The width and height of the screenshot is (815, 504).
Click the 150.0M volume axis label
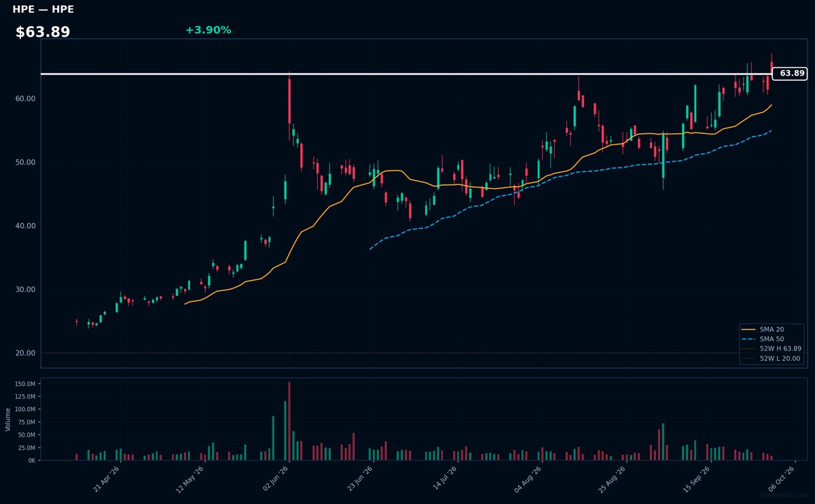click(25, 384)
